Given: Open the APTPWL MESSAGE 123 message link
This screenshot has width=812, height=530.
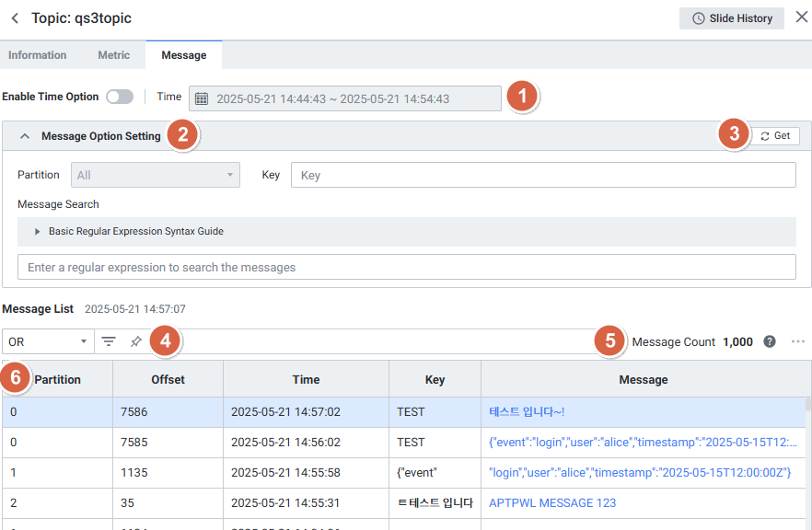Looking at the screenshot, I should (552, 503).
